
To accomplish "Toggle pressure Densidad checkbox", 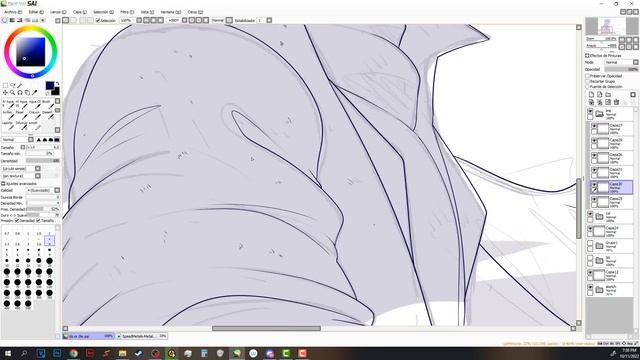I will (x=17, y=221).
